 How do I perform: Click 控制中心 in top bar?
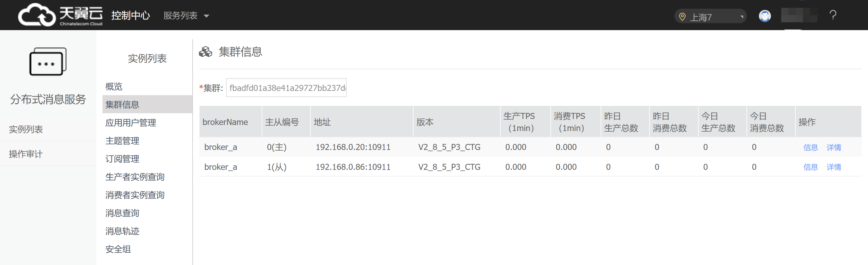click(x=131, y=16)
